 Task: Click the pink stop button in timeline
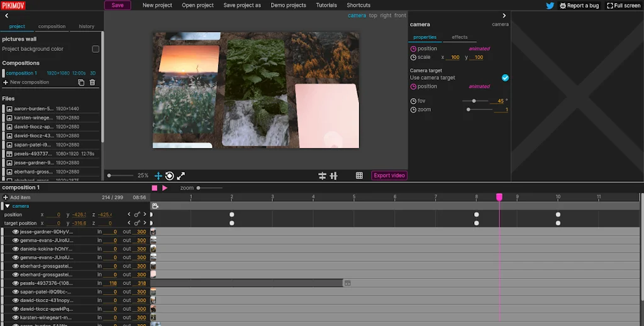(x=155, y=188)
